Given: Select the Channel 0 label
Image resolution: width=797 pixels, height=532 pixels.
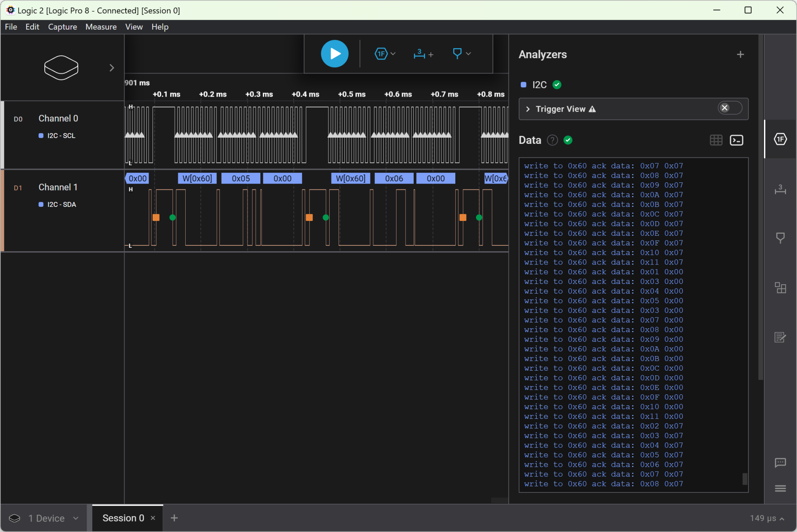Looking at the screenshot, I should [x=58, y=118].
